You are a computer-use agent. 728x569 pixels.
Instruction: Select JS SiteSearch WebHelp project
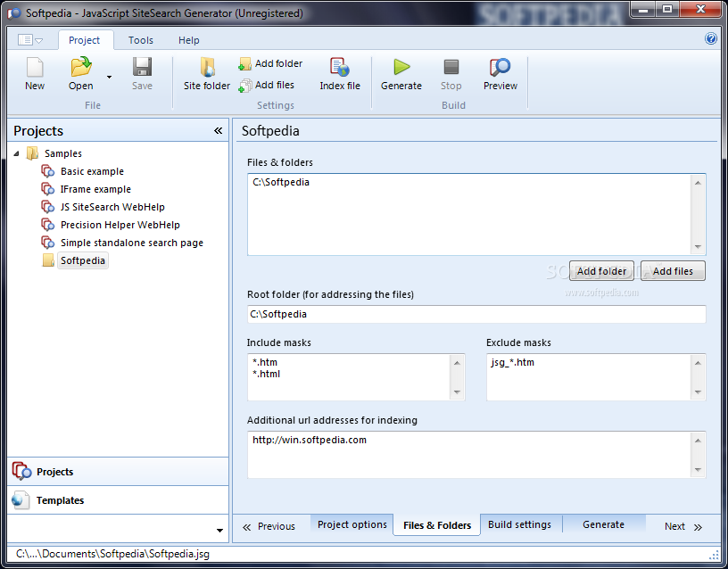coord(112,207)
